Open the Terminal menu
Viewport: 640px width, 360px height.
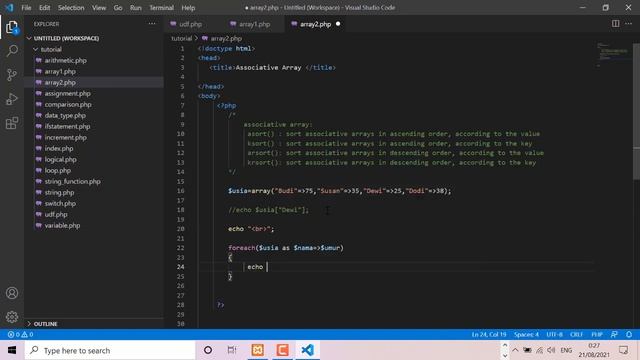[x=161, y=8]
